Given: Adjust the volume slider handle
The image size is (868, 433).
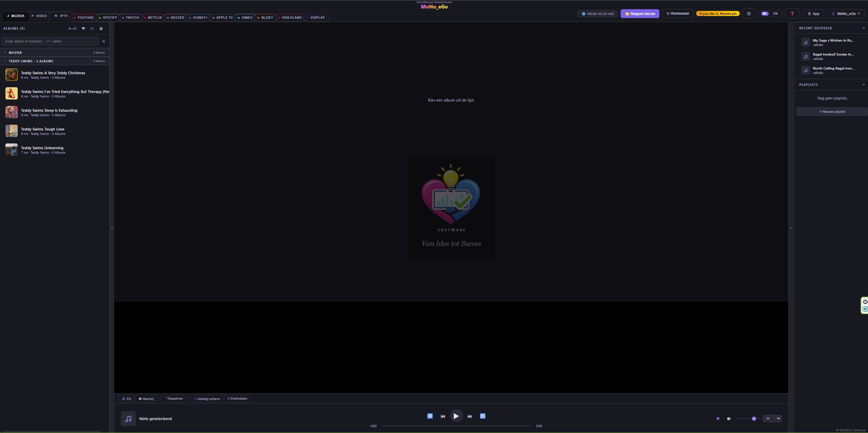Looking at the screenshot, I should (754, 419).
